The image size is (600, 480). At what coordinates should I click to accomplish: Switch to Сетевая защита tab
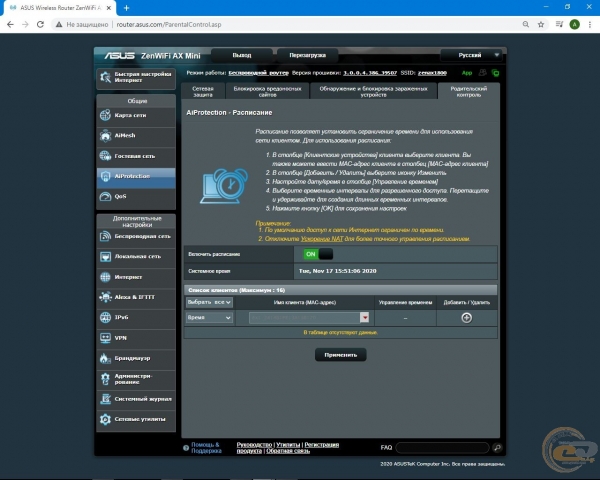pyautogui.click(x=203, y=91)
